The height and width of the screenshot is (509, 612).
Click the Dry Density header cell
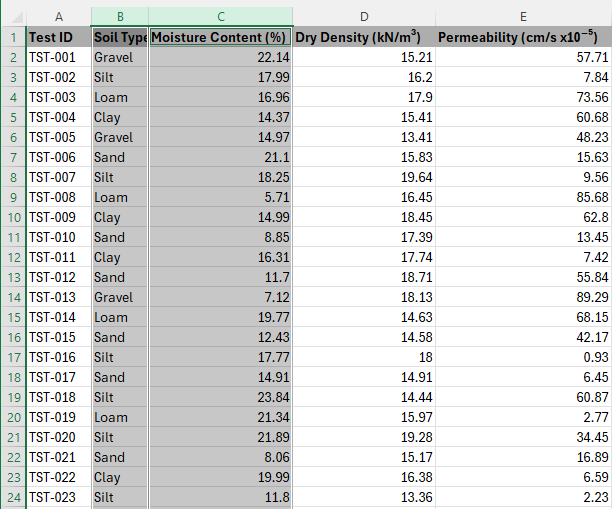tap(364, 37)
